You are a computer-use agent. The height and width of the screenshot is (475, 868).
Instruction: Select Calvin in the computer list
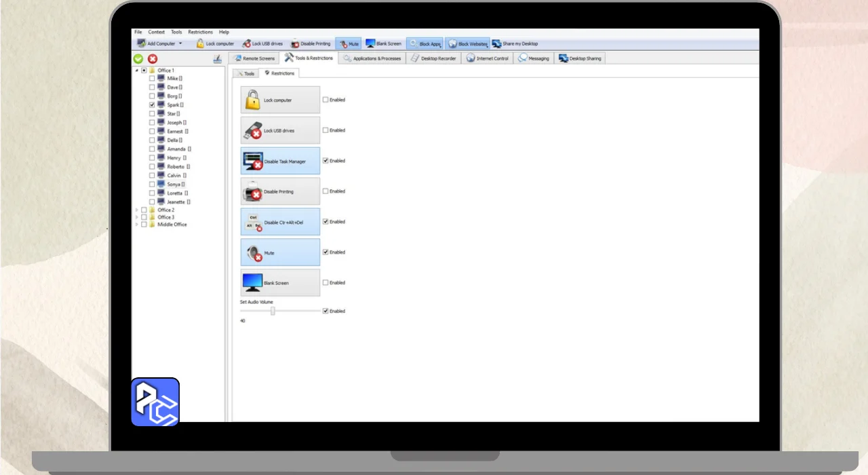tap(176, 175)
